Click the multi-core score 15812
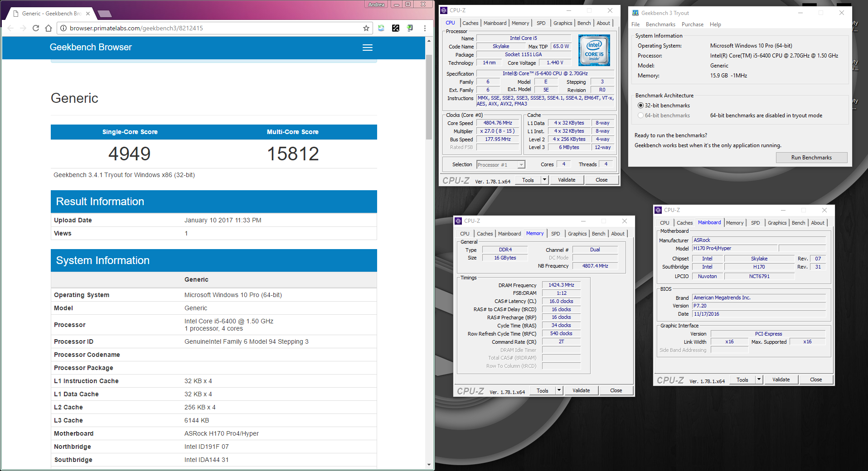Viewport: 868px width, 471px height. click(x=293, y=154)
